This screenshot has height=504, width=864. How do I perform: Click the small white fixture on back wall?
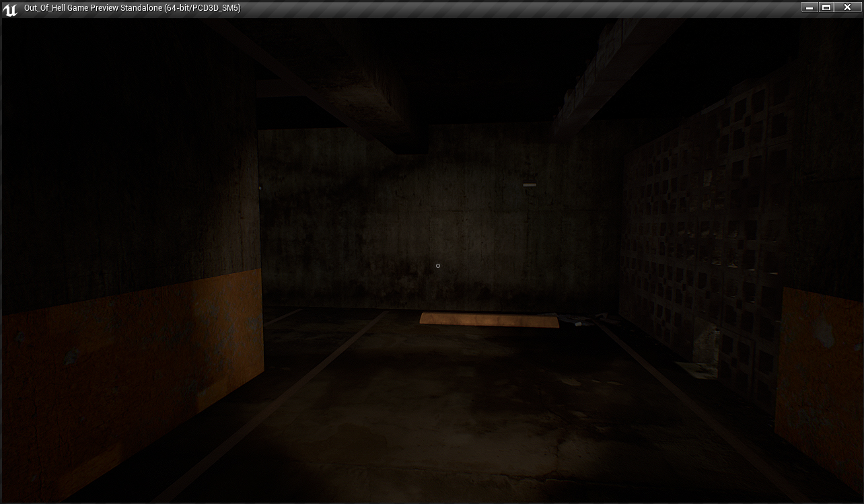coord(530,184)
